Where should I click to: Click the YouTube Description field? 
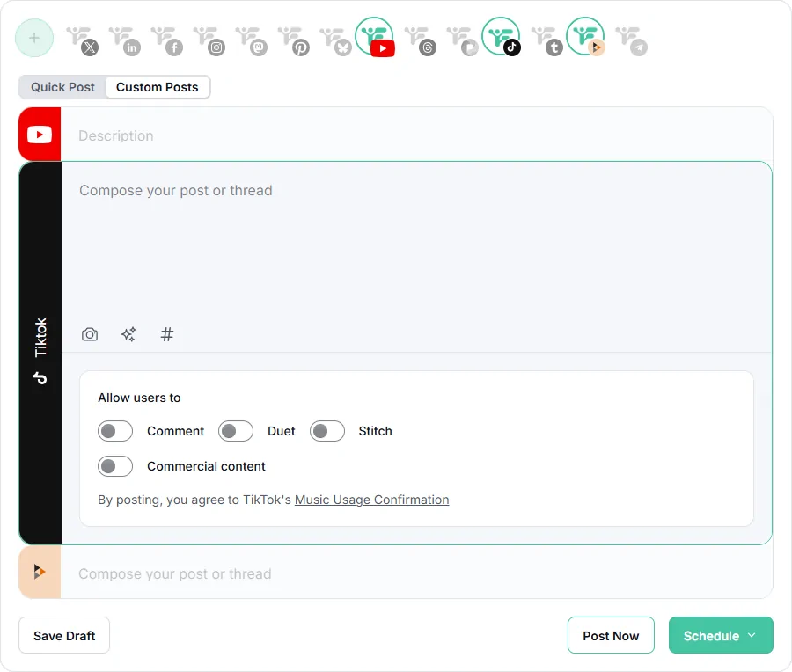coord(416,135)
